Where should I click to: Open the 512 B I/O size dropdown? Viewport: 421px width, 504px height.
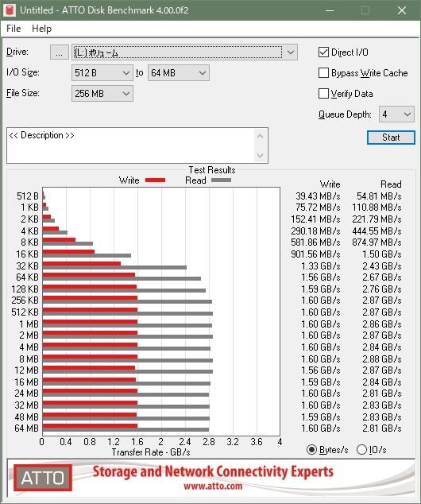pos(102,73)
